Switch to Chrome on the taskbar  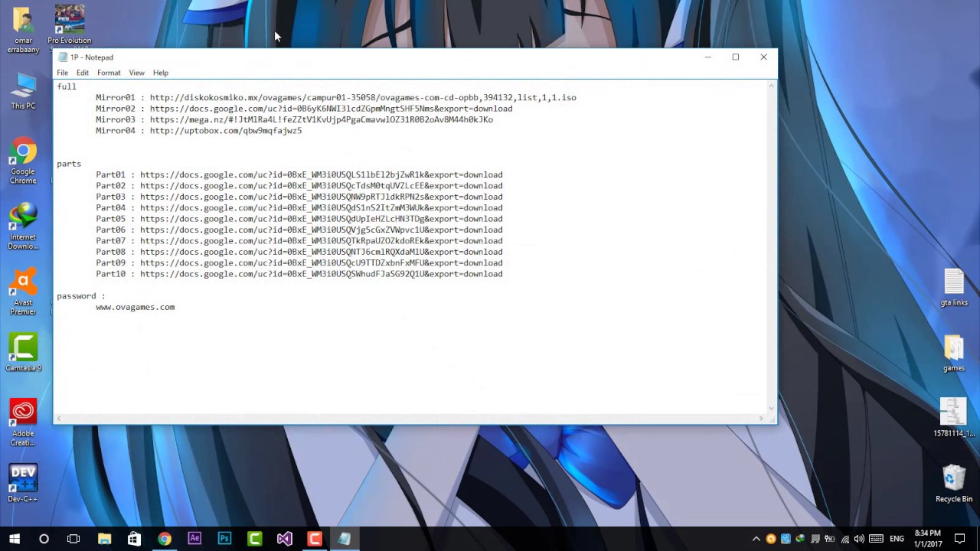[165, 539]
